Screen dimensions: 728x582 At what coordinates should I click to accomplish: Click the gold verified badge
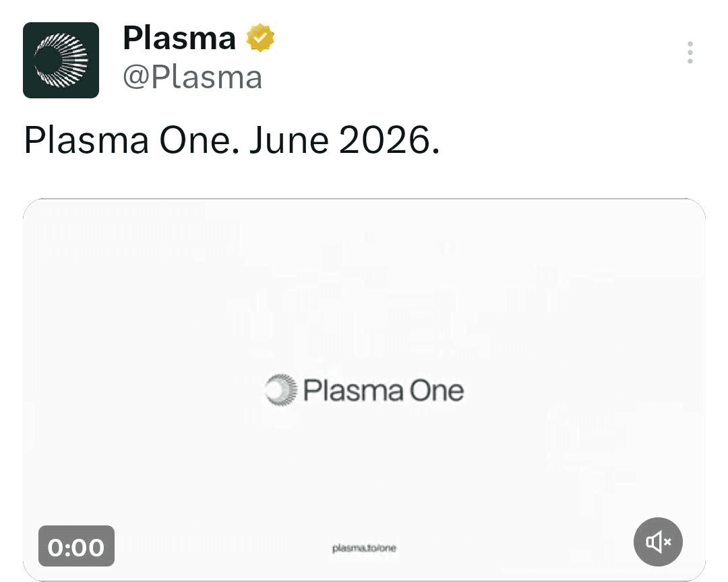pos(260,38)
